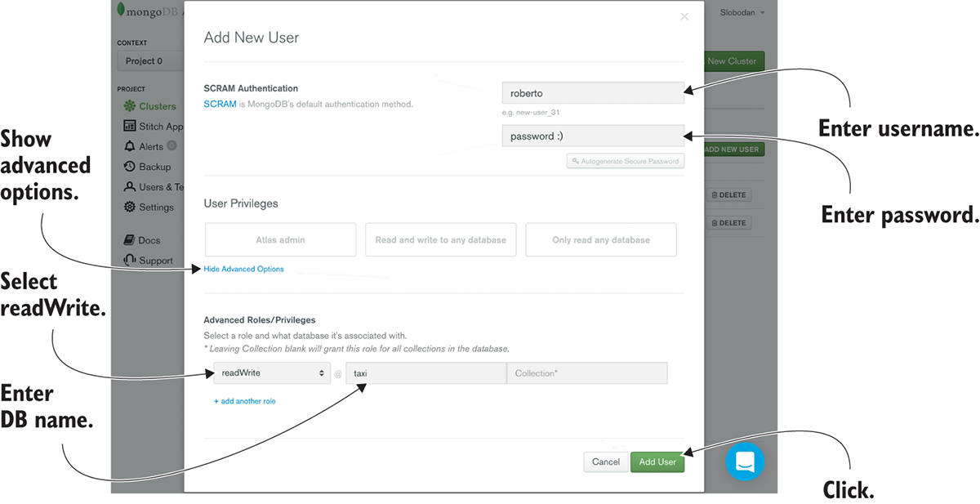Image resolution: width=980 pixels, height=504 pixels.
Task: Open the blue chat widget bubble
Action: [x=745, y=462]
